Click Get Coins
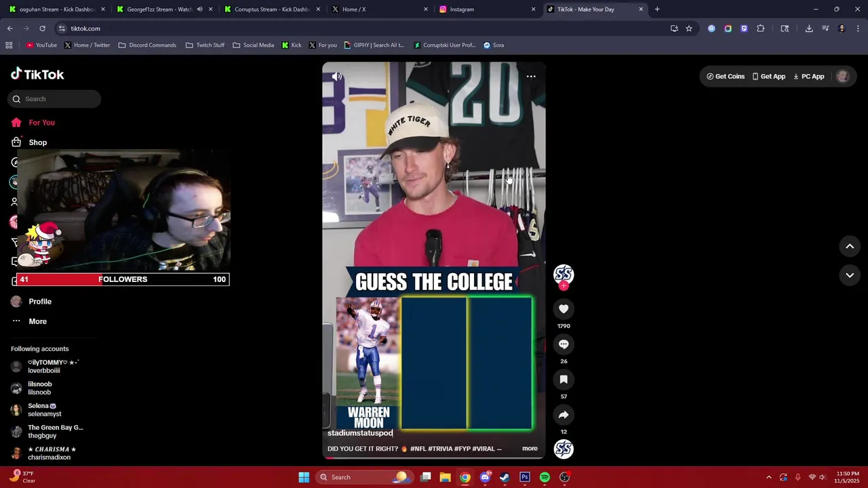Screen dimensions: 868x488 (726, 77)
